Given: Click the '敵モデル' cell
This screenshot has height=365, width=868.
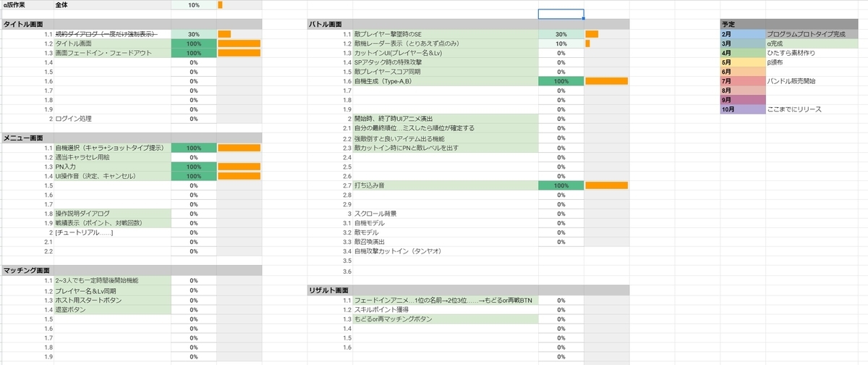Looking at the screenshot, I should (x=446, y=232).
